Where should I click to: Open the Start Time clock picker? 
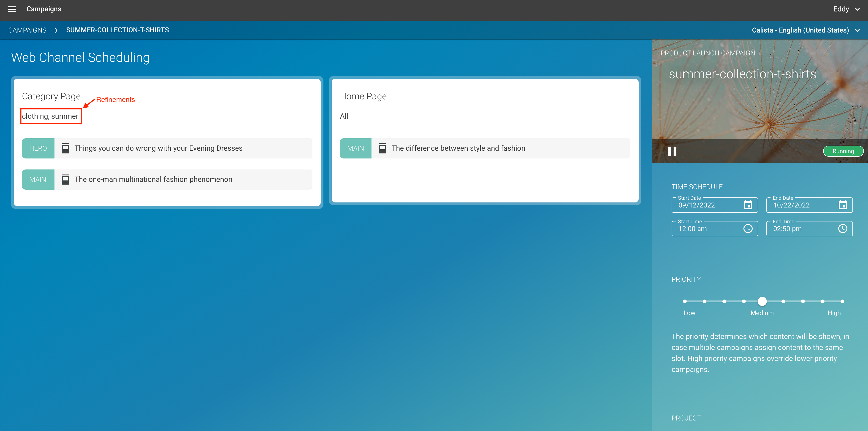(748, 228)
